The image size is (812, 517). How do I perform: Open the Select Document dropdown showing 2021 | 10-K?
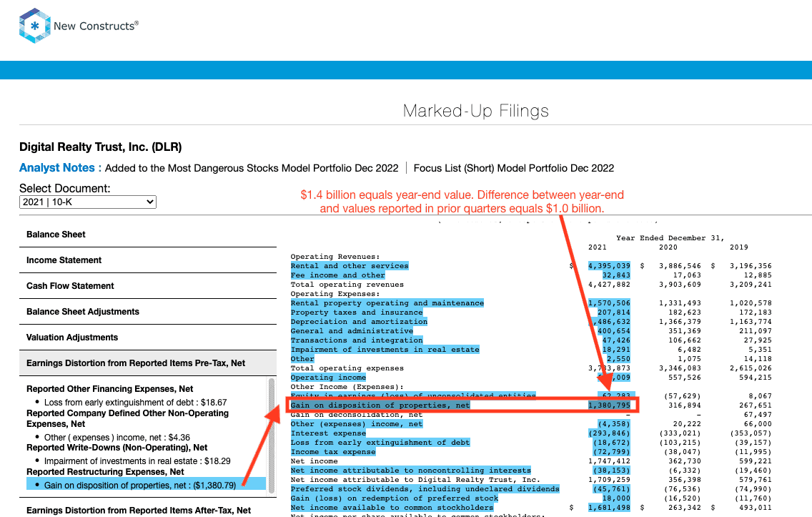[87, 202]
